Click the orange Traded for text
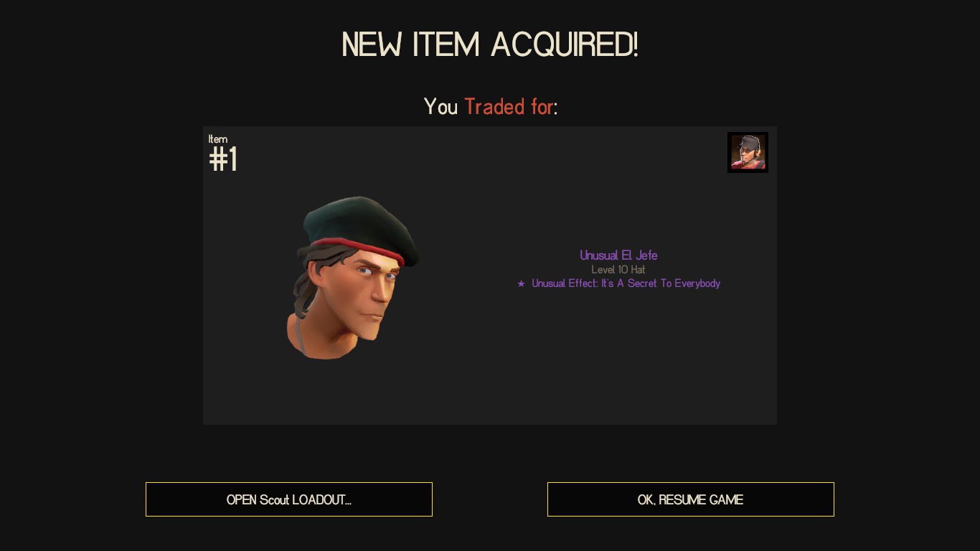The image size is (980, 551). coord(509,107)
